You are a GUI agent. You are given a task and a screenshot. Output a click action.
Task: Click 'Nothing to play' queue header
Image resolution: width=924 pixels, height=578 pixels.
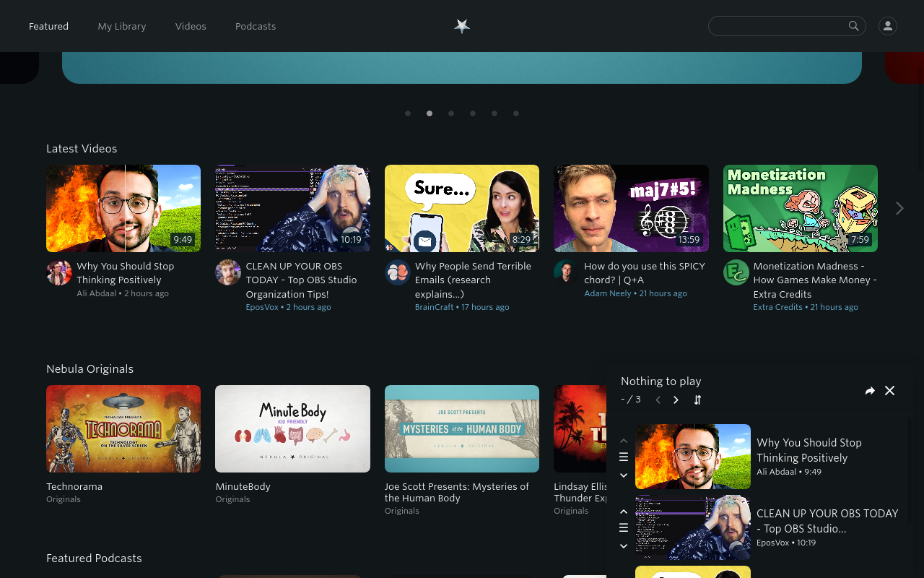tap(661, 381)
